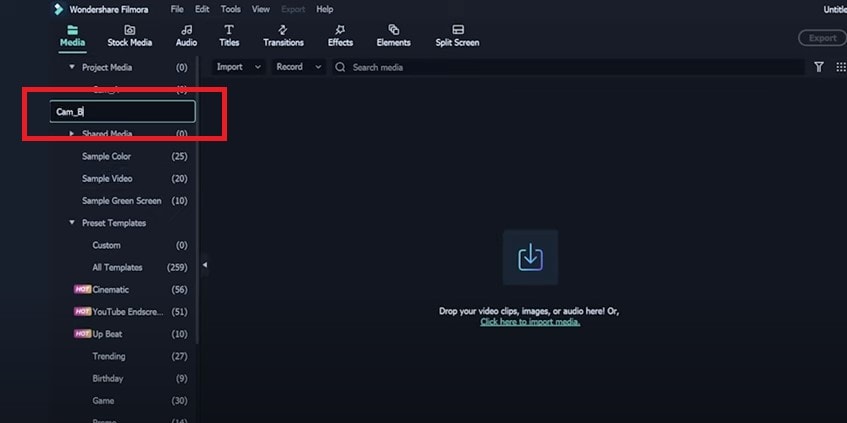Screen dimensions: 847x423
Task: Collapse the media library side panel
Action: (x=205, y=265)
